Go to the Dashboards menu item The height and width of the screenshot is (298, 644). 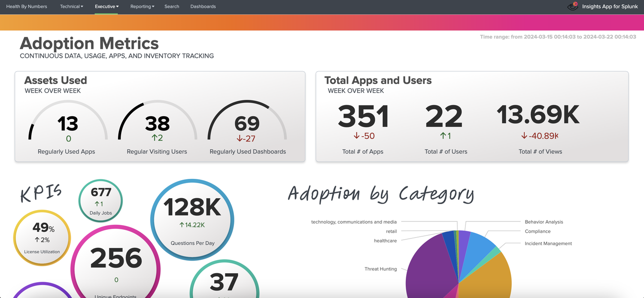203,6
